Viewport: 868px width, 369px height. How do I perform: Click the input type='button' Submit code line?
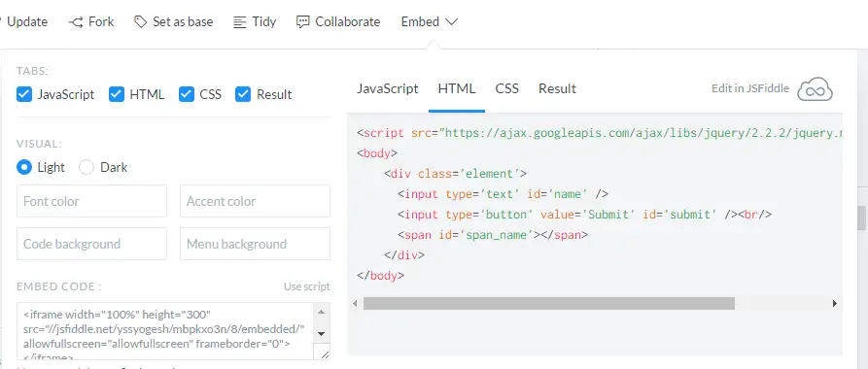tap(584, 215)
